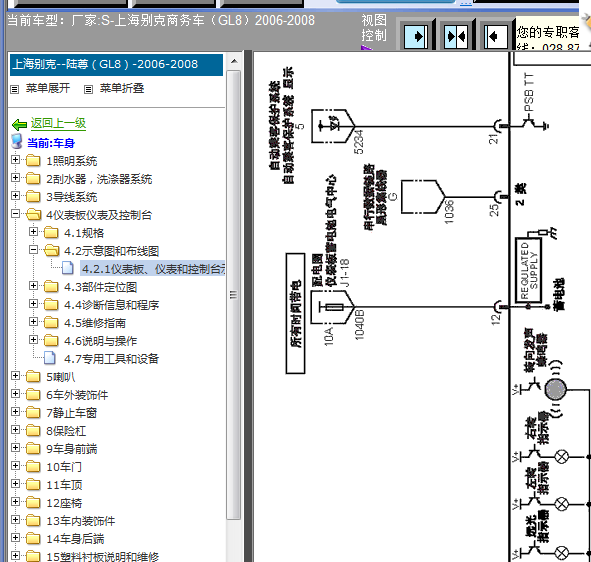Open 4.7专用工具和设备 document
Screen dimensions: 591x562
point(111,359)
